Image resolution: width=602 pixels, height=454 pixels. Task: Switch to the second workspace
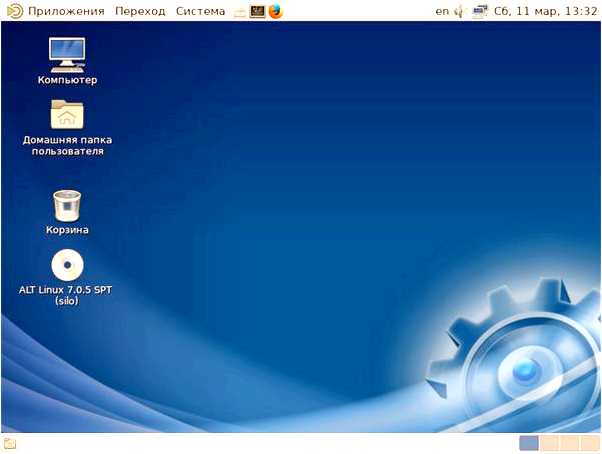549,443
